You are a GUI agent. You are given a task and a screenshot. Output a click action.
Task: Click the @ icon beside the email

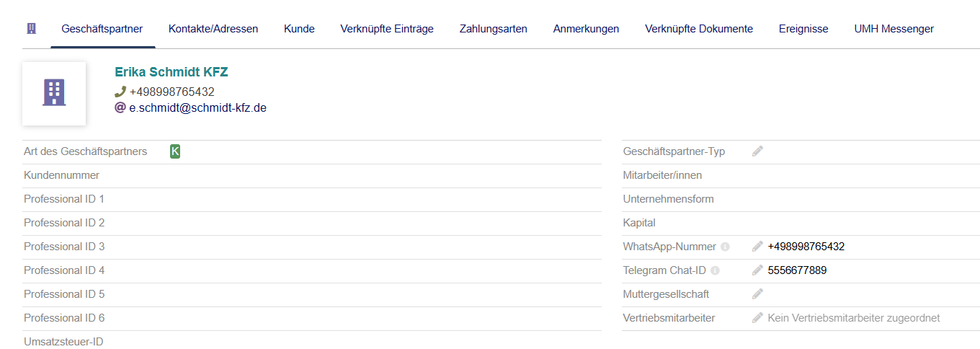(x=120, y=107)
